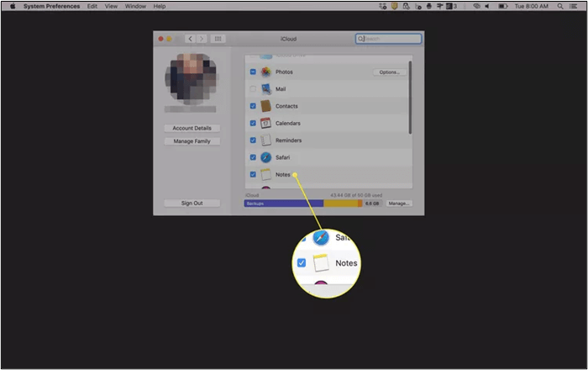The image size is (588, 370).
Task: Click the Manage Family button
Action: [x=192, y=141]
